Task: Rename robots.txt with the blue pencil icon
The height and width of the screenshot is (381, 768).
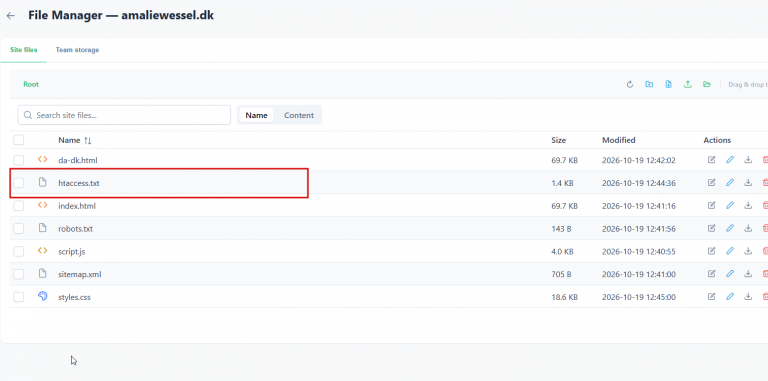Action: [x=730, y=228]
